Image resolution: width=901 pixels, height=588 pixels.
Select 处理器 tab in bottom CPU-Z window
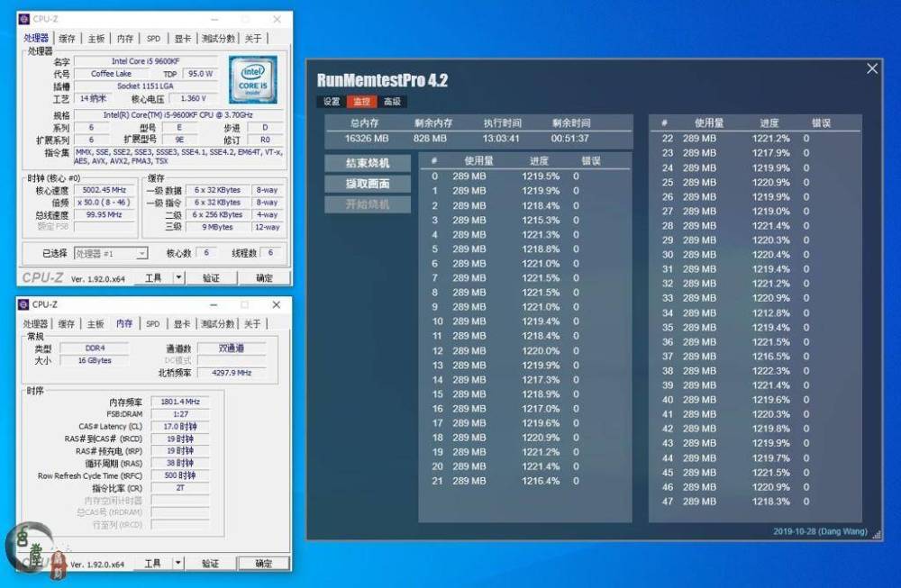[35, 324]
